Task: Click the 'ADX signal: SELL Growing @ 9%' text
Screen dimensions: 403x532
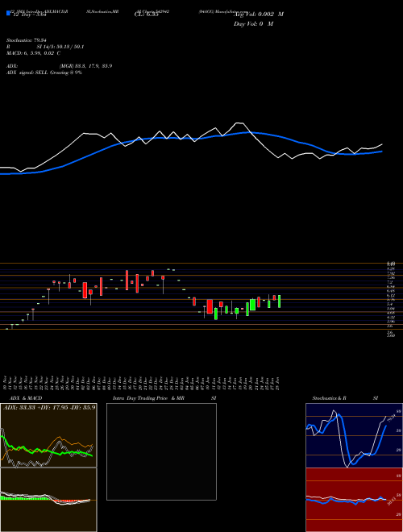Action: click(44, 73)
